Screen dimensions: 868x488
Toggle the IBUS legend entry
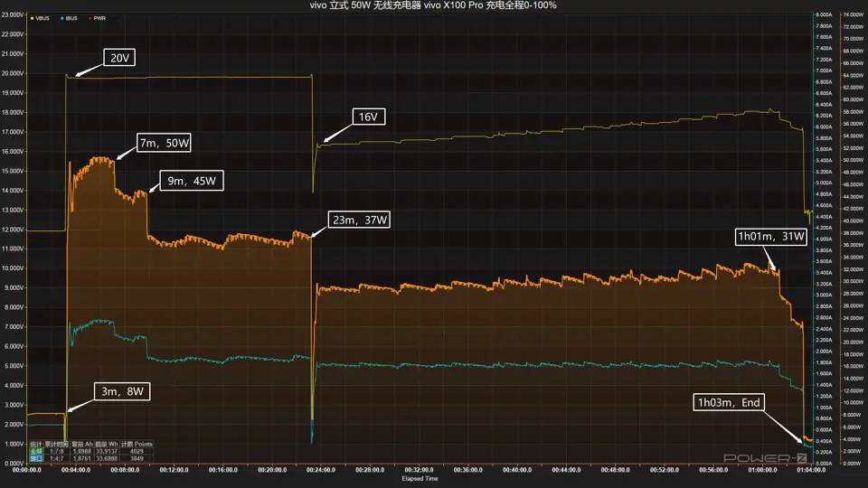tap(69, 18)
